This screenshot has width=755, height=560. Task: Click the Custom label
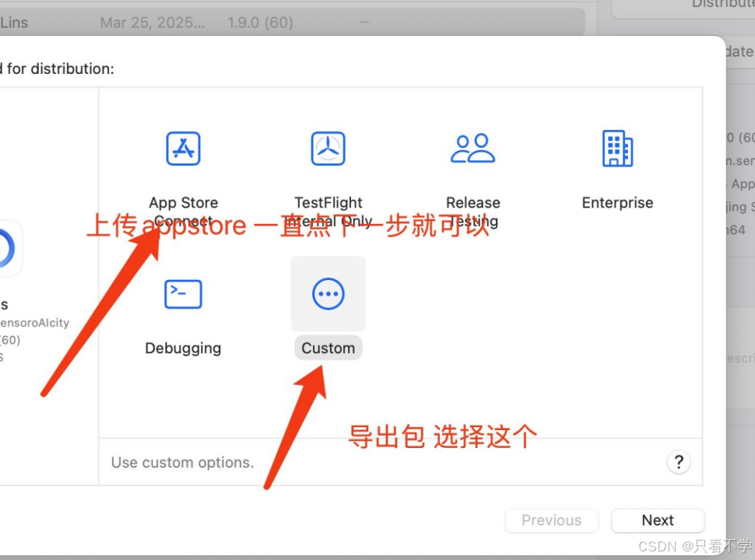[328, 348]
